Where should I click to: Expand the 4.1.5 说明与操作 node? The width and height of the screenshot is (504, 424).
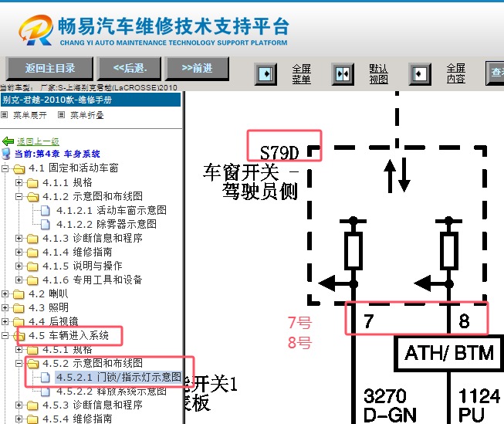[x=19, y=266]
